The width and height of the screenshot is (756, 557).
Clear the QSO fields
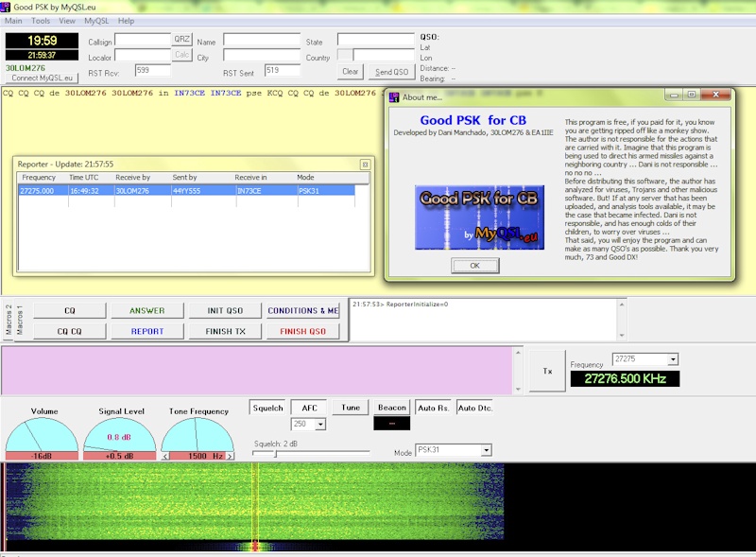coord(350,72)
